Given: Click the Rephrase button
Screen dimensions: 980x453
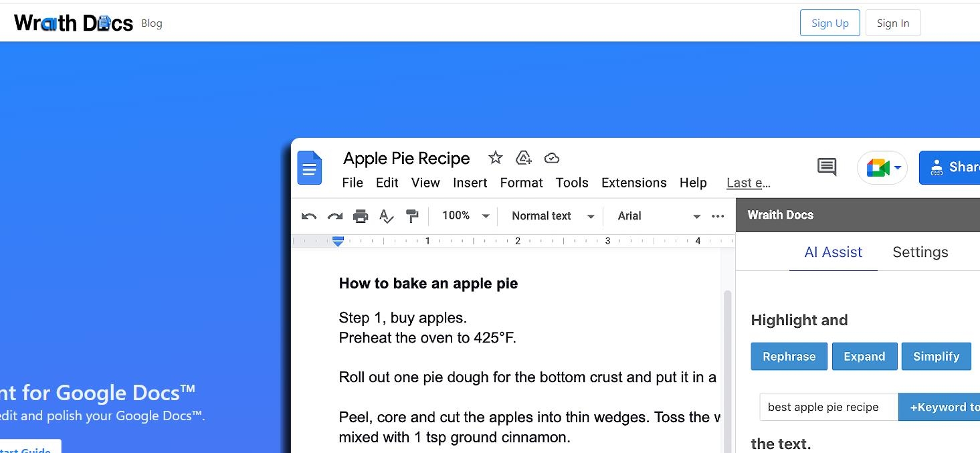Looking at the screenshot, I should click(x=789, y=357).
